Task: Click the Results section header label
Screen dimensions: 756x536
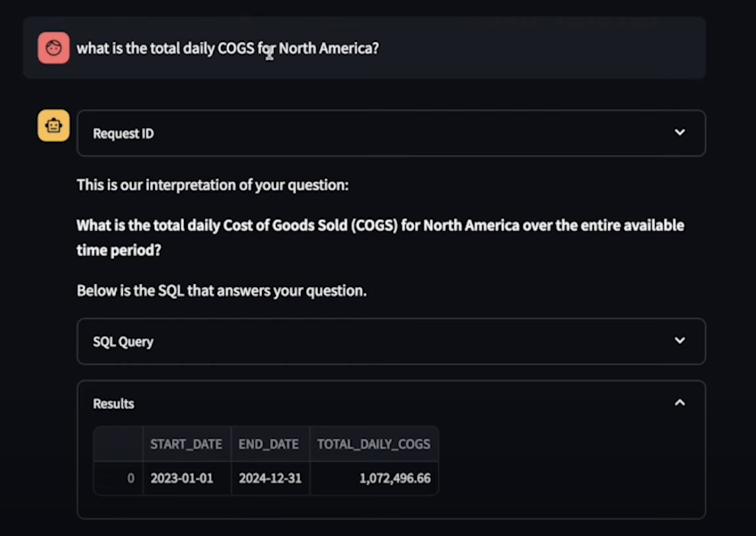Action: pyautogui.click(x=114, y=404)
